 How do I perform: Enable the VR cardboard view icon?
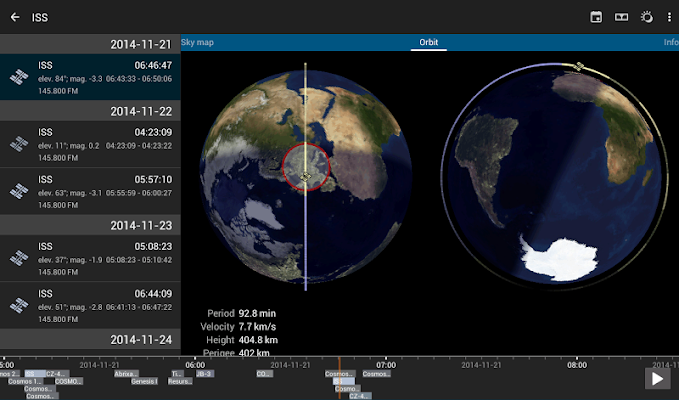click(621, 17)
